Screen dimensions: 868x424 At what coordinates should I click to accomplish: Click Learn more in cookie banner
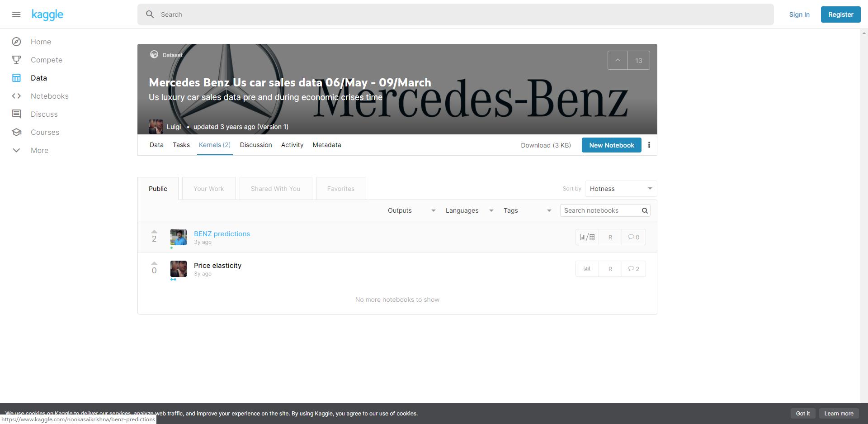coord(839,414)
